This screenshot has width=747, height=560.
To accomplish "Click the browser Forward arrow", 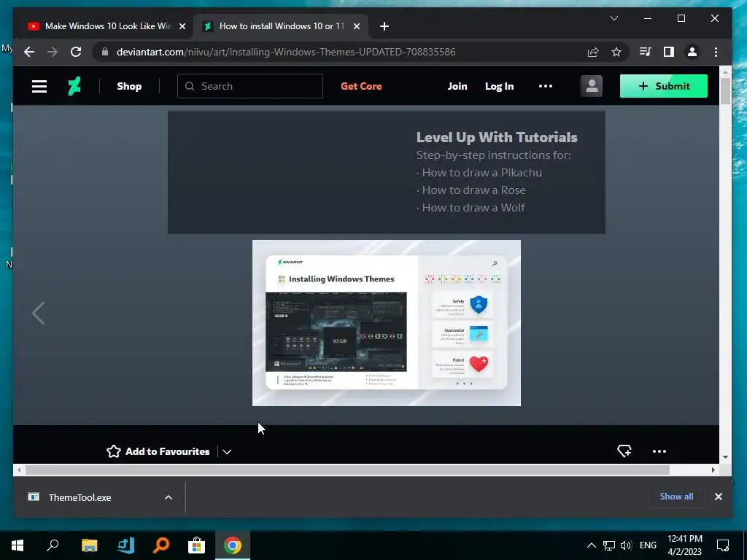I will click(53, 52).
